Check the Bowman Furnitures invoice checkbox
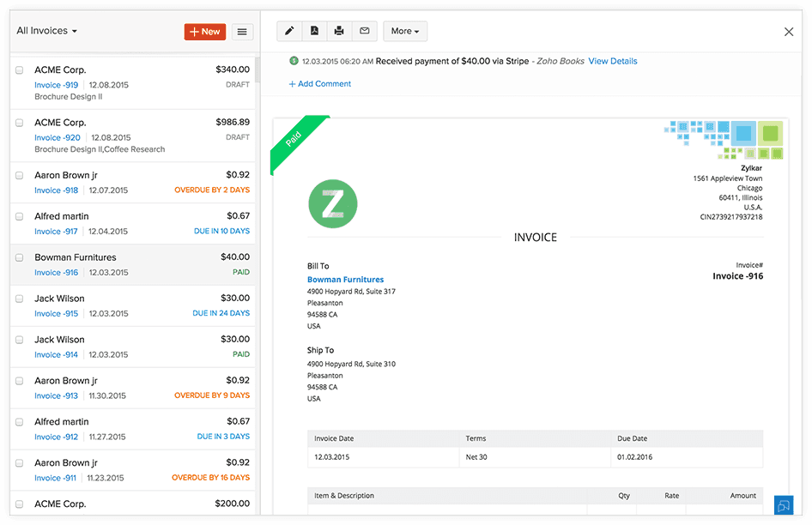The height and width of the screenshot is (525, 812). [x=19, y=258]
